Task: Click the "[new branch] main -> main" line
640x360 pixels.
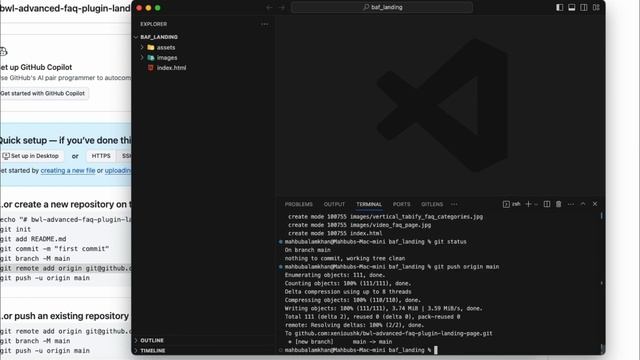Action: point(340,342)
